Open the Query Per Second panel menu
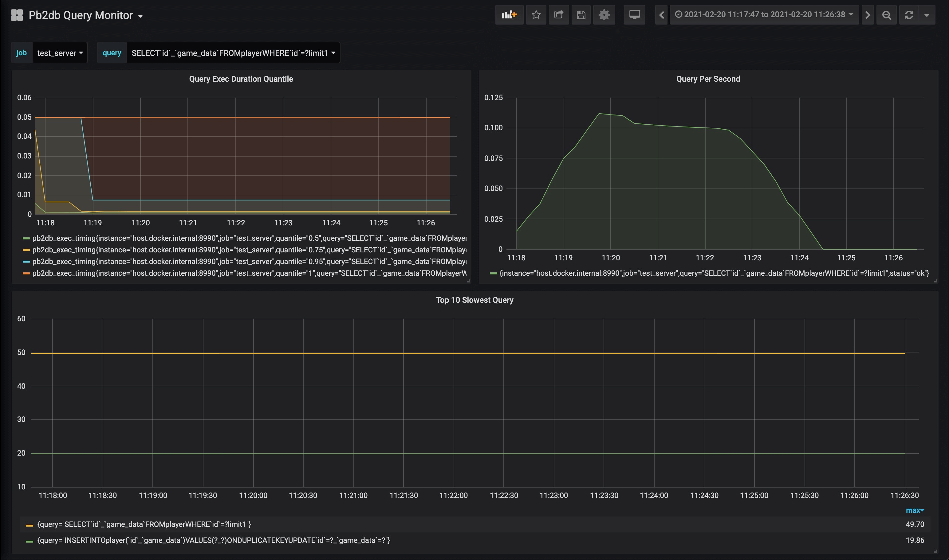The image size is (949, 560). coord(708,79)
